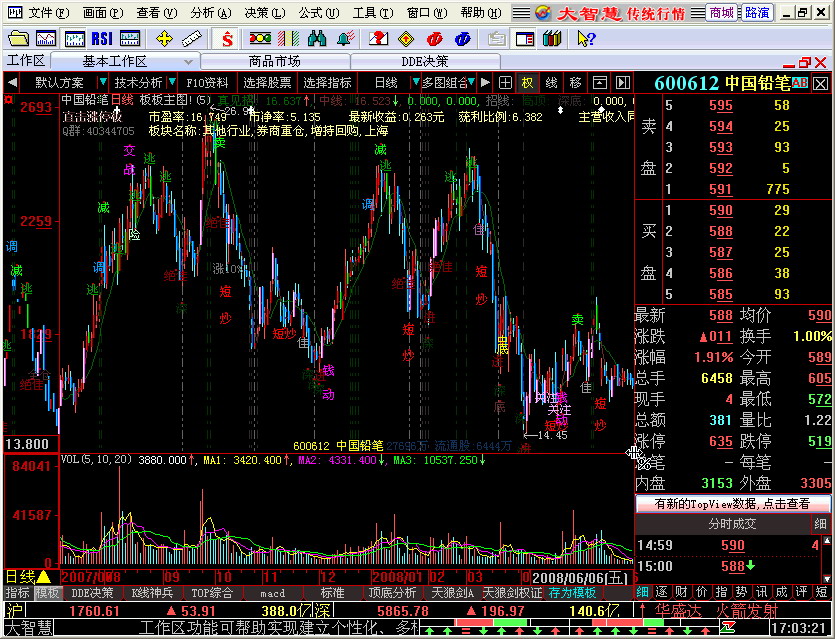Switch to the DDE决策 workspace tab
This screenshot has height=639, width=835.
point(425,62)
